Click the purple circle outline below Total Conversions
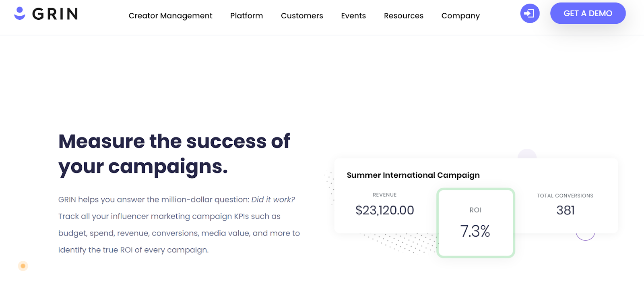Image resolution: width=644 pixels, height=287 pixels. coord(586,237)
